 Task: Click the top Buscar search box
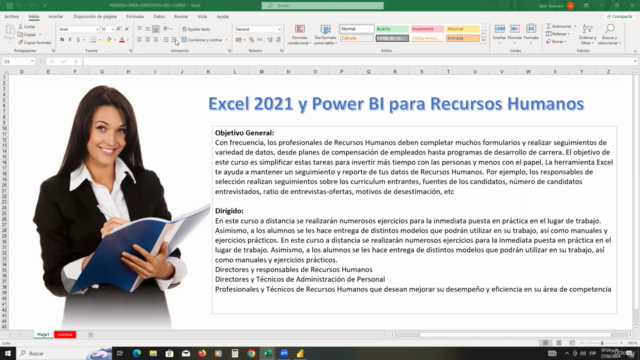(322, 6)
